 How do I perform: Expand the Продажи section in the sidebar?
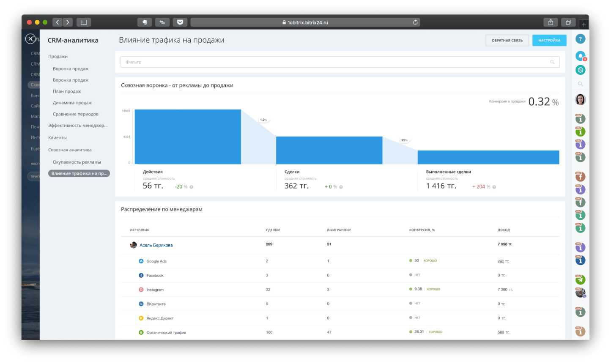(x=58, y=57)
